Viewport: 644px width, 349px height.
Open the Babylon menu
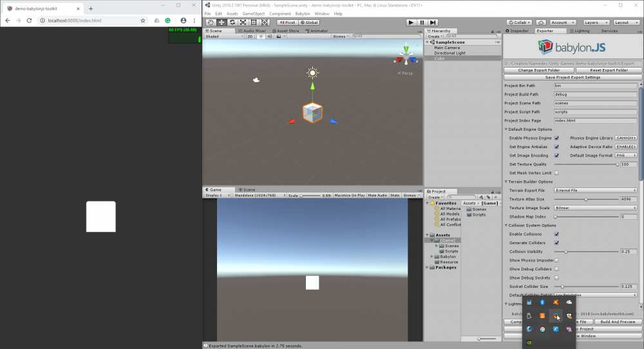pos(302,14)
